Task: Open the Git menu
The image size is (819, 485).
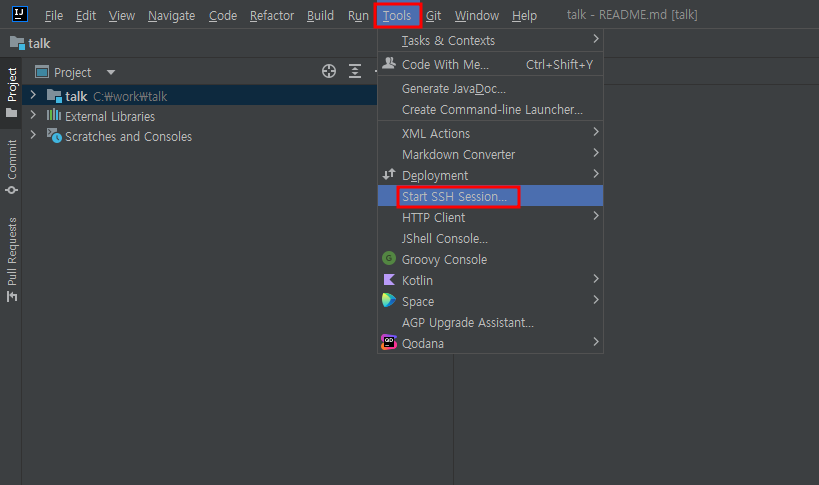Action: (434, 16)
